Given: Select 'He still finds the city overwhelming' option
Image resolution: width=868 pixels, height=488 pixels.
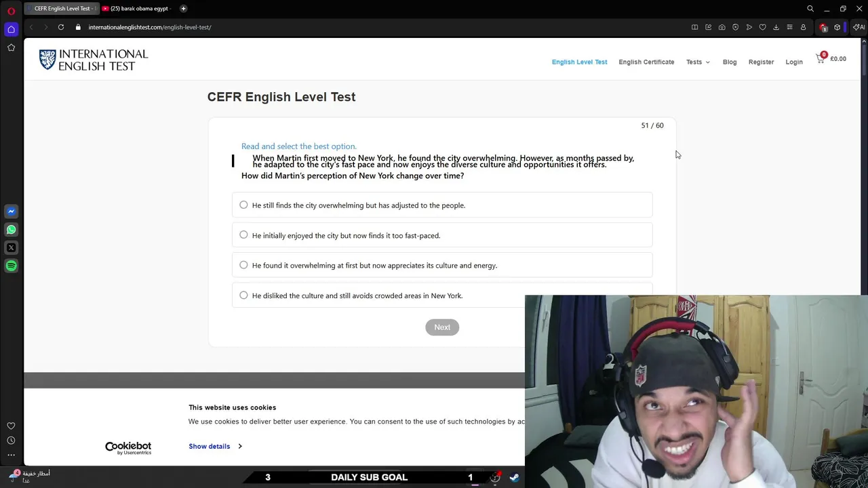Looking at the screenshot, I should tap(442, 205).
